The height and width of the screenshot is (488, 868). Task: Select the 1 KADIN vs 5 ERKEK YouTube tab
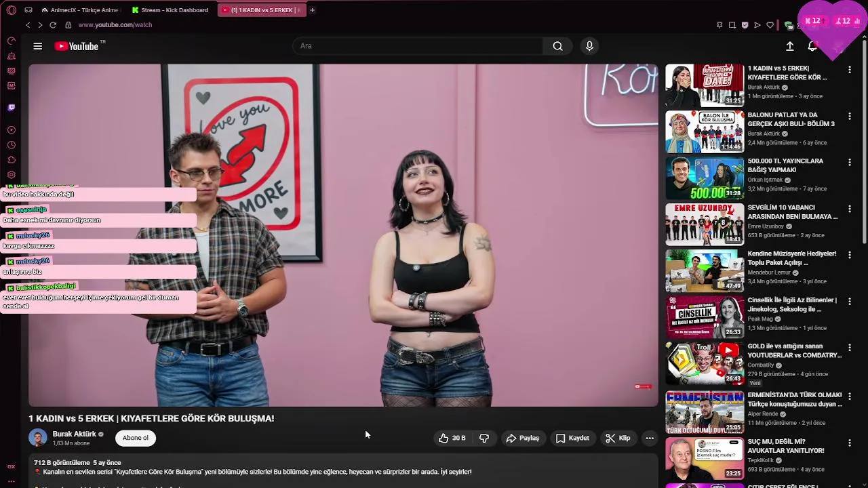coord(262,10)
